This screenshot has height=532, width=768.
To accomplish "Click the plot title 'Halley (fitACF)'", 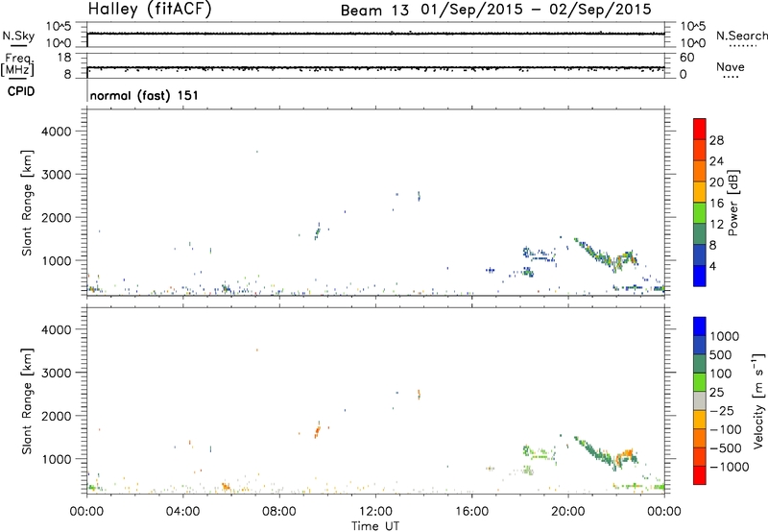I will 150,9.
